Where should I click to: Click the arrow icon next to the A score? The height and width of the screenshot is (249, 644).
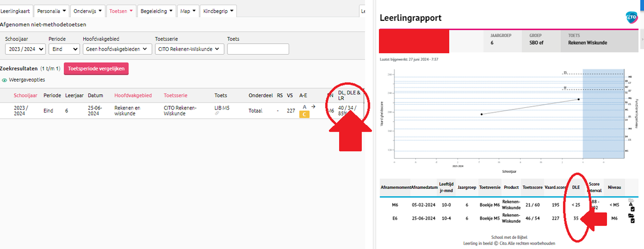pyautogui.click(x=313, y=107)
